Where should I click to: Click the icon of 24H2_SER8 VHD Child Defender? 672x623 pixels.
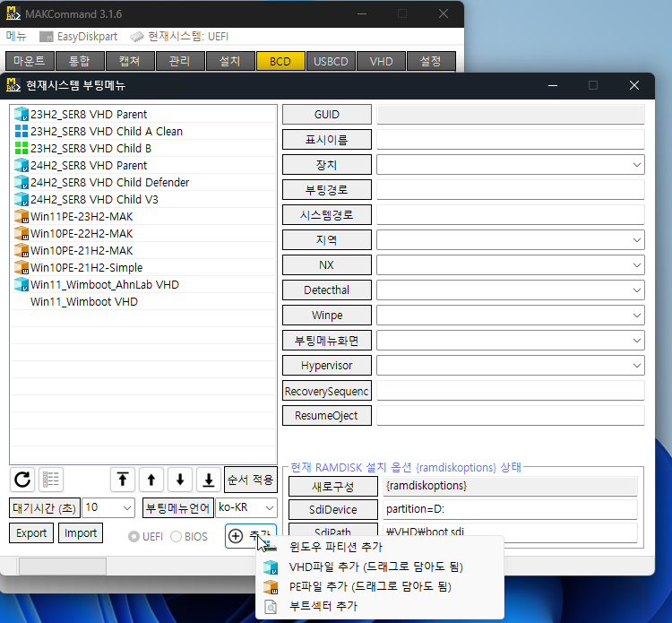tap(21, 182)
